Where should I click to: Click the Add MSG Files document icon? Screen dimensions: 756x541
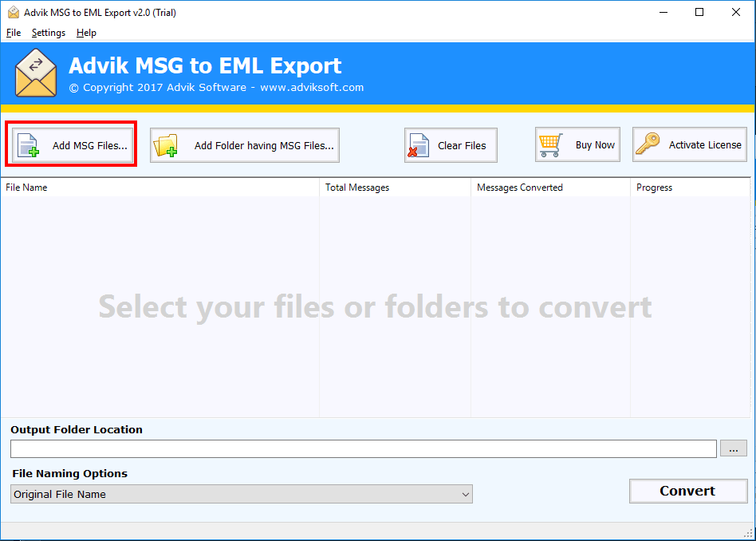pos(28,145)
